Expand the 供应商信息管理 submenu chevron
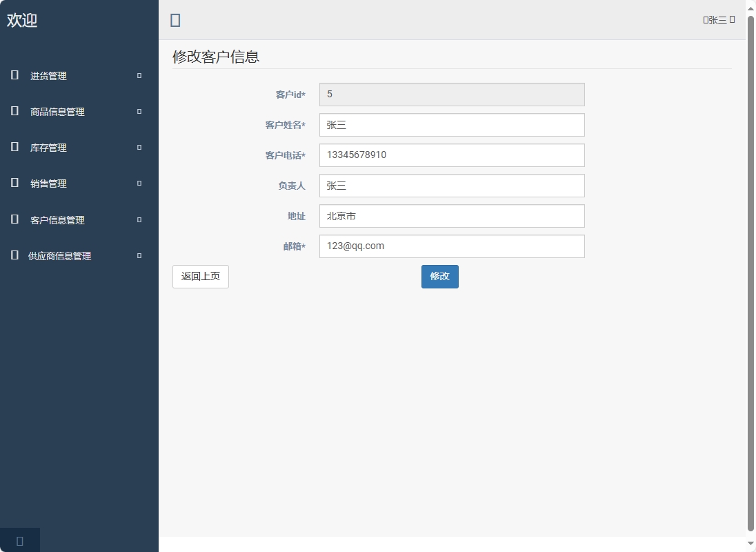The height and width of the screenshot is (552, 756). (x=138, y=255)
